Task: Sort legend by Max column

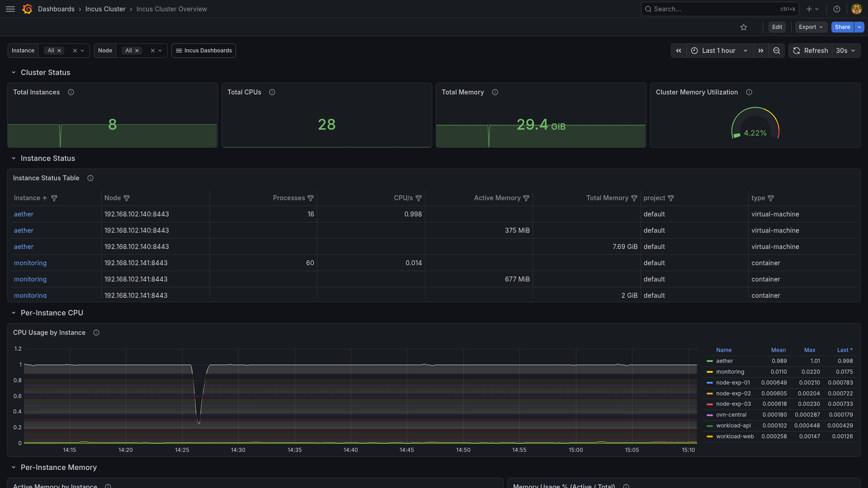Action: click(810, 350)
